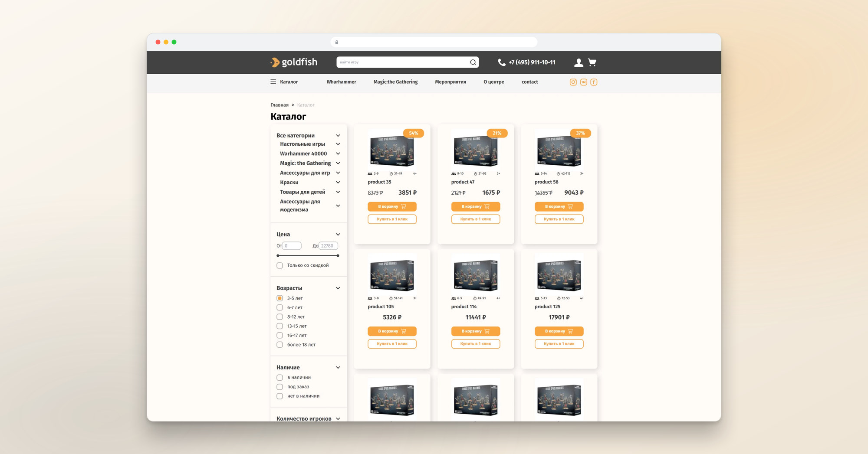The width and height of the screenshot is (868, 454).
Task: Check the '6-7 лет' age checkbox
Action: (x=279, y=307)
